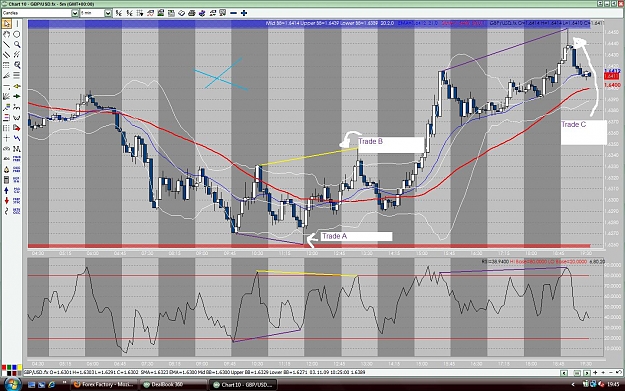Pick the green color swatch

[9, 367]
